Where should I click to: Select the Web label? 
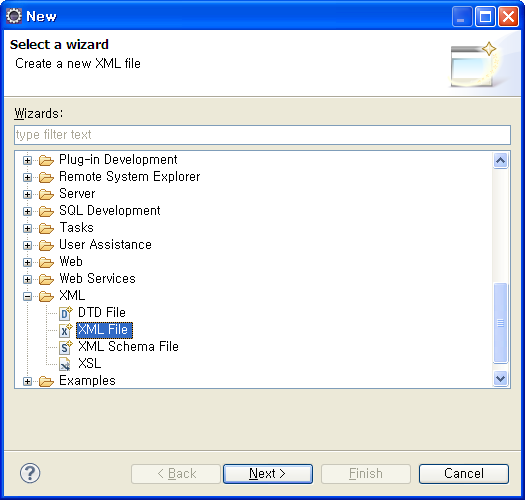pyautogui.click(x=71, y=262)
